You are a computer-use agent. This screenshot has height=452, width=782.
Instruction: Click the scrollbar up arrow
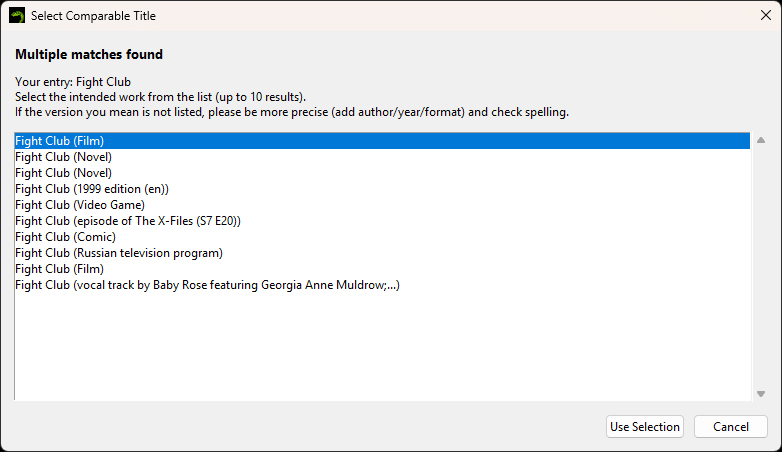click(x=760, y=141)
